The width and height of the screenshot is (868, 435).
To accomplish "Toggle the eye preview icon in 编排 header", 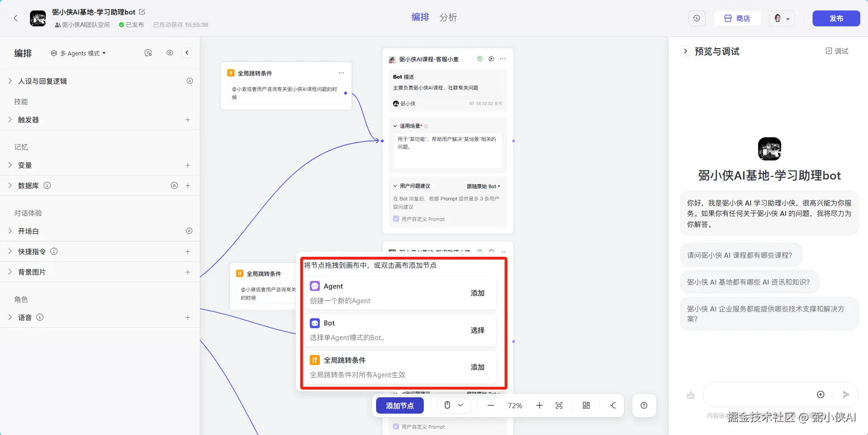I will (x=170, y=53).
